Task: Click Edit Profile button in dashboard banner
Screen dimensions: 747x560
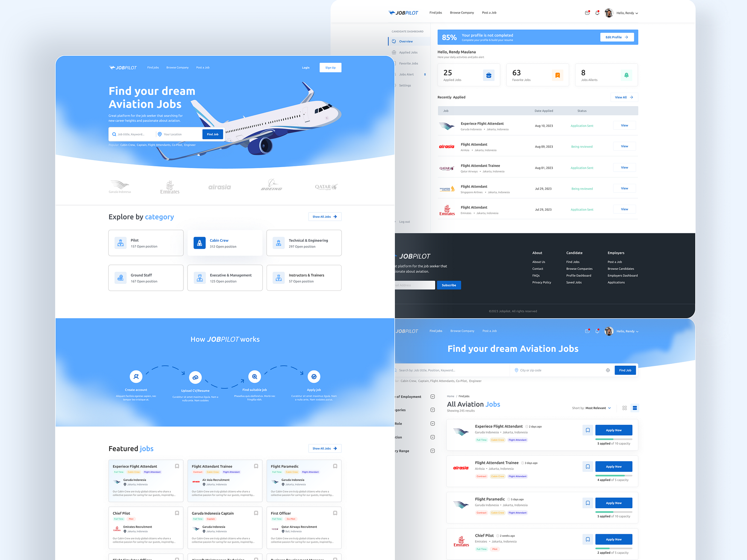Action: (x=618, y=37)
